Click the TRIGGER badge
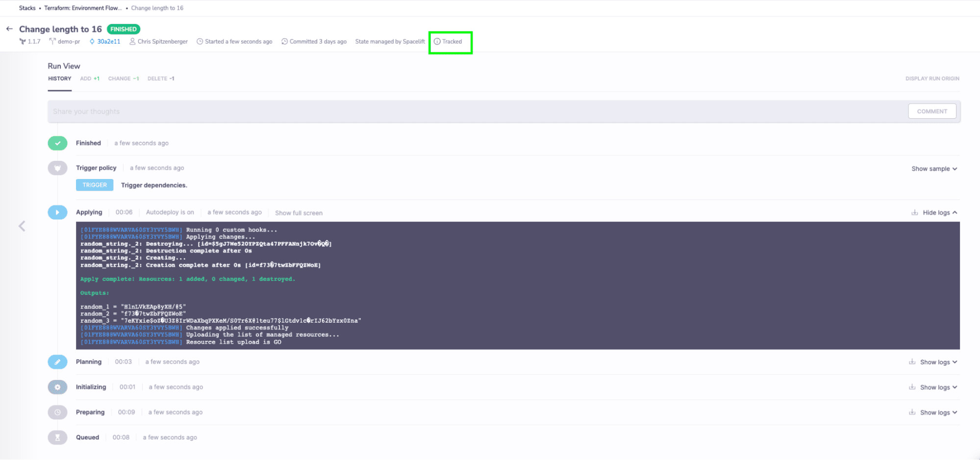Screen dimensions: 980x460 (95, 185)
